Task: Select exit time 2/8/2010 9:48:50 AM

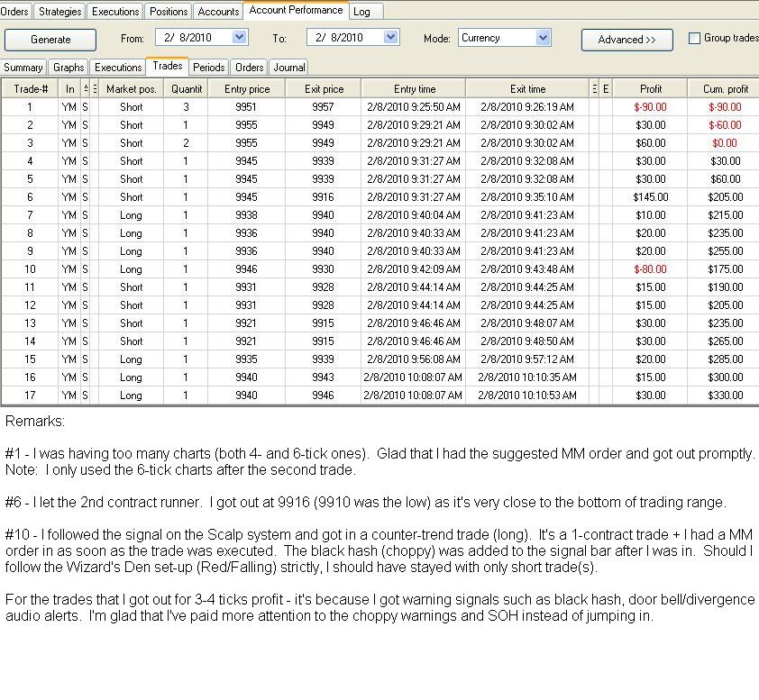Action: 527,341
